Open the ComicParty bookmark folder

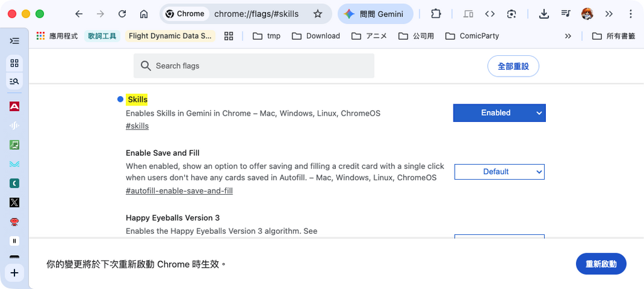[x=472, y=36]
